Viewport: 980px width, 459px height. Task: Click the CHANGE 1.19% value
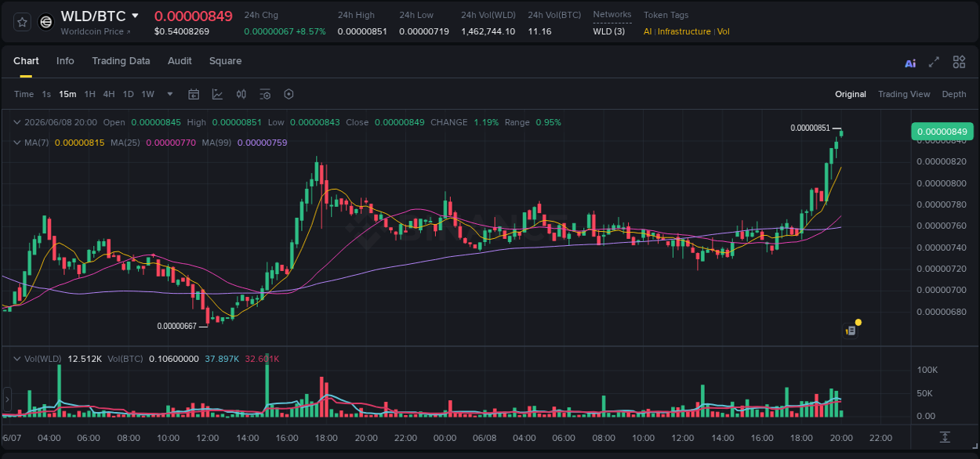pos(486,122)
